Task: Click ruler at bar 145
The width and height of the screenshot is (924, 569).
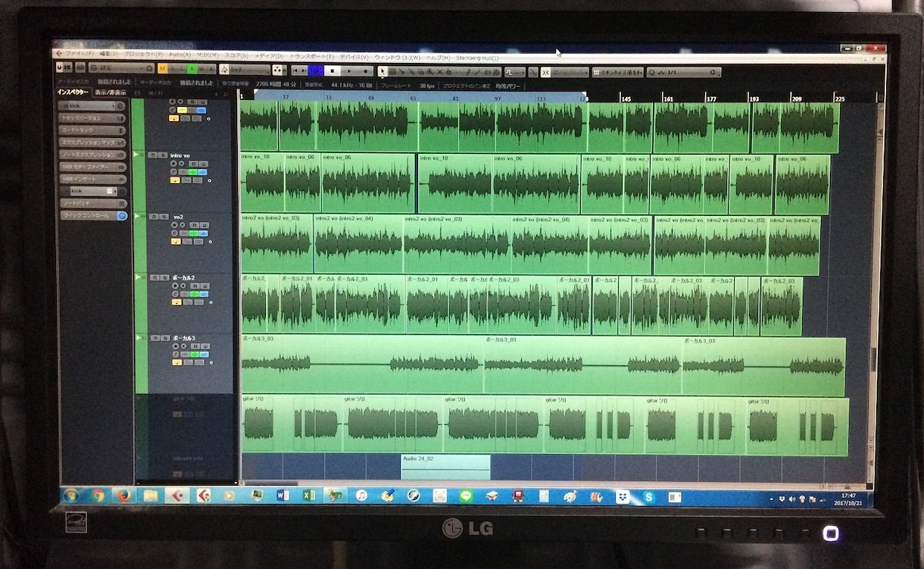Action: (625, 98)
